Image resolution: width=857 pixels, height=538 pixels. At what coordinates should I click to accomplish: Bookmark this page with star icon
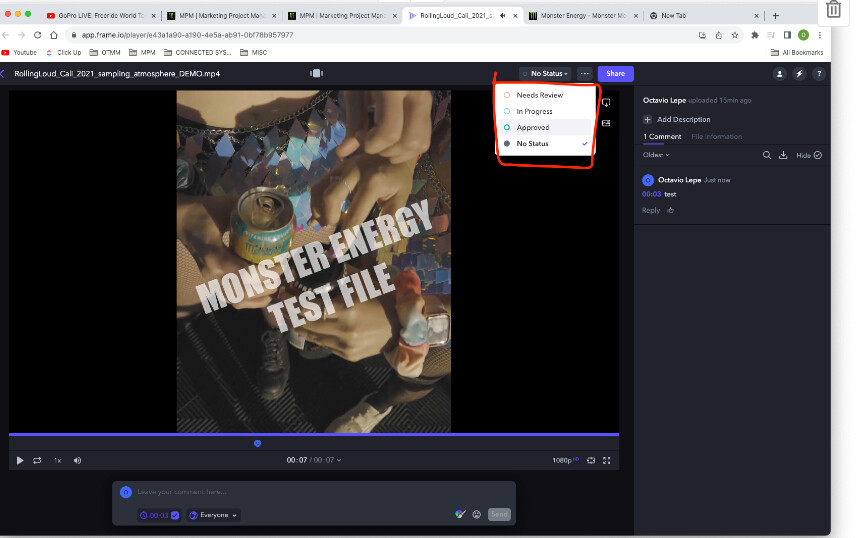click(735, 35)
